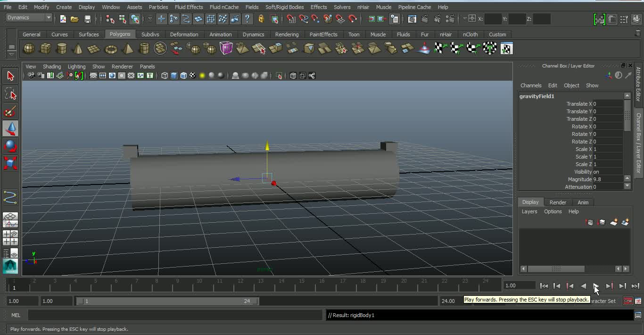Click the range slider bar
This screenshot has height=335, width=644.
168,301
